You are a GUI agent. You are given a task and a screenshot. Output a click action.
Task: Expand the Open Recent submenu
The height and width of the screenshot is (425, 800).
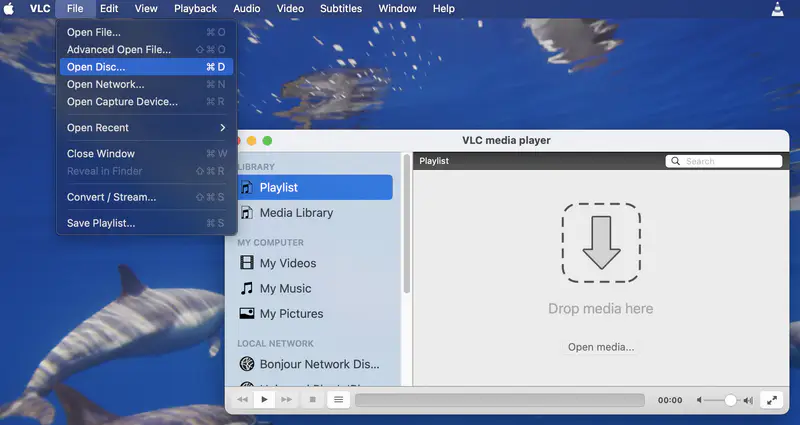(x=146, y=128)
